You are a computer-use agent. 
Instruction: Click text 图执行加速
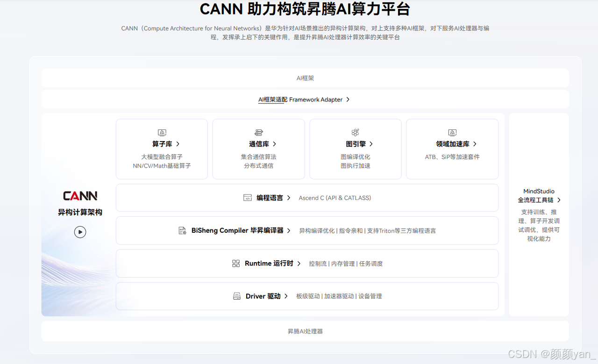356,166
